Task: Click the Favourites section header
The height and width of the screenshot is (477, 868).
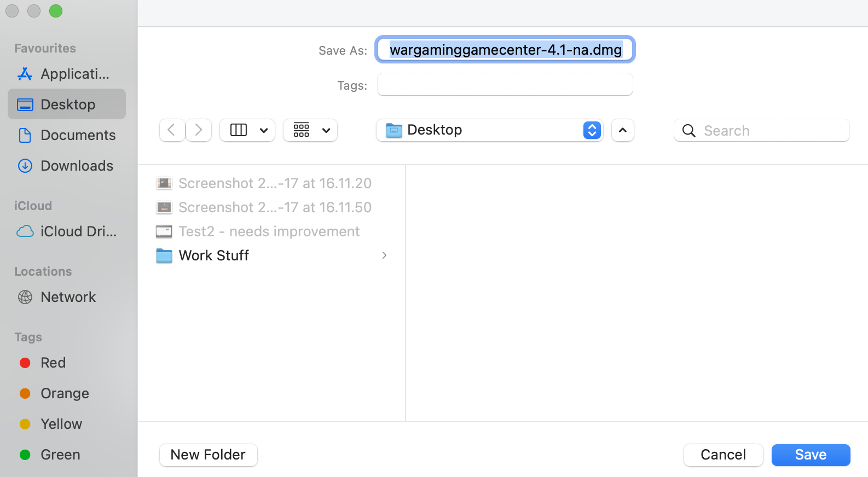Action: point(45,48)
